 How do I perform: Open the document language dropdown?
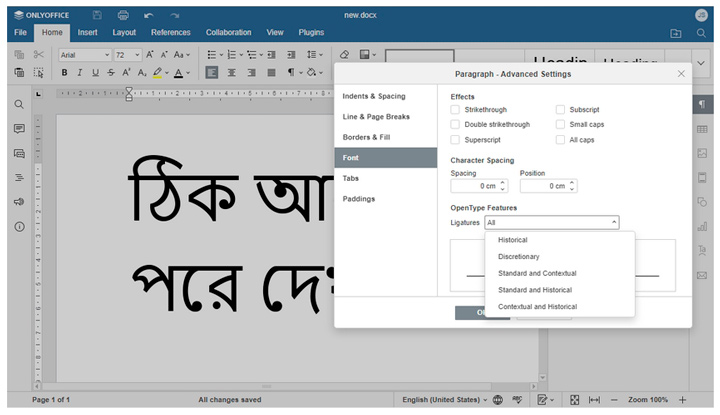coord(444,400)
